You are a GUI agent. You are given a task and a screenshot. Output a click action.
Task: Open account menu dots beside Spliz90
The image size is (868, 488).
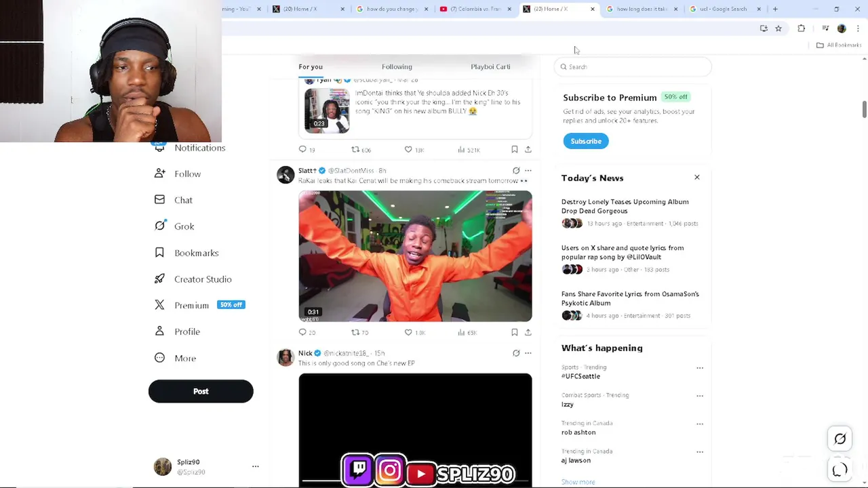click(256, 466)
